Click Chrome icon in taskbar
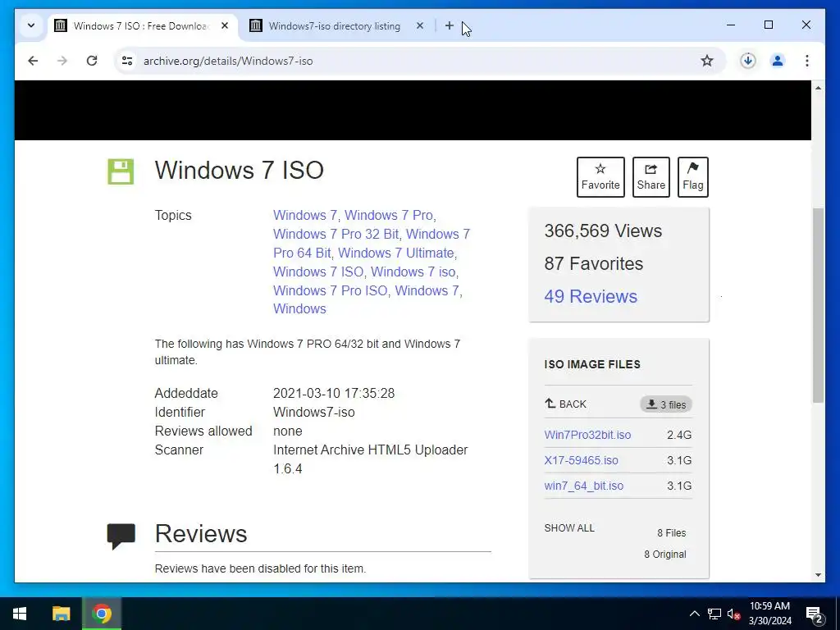 [101, 614]
